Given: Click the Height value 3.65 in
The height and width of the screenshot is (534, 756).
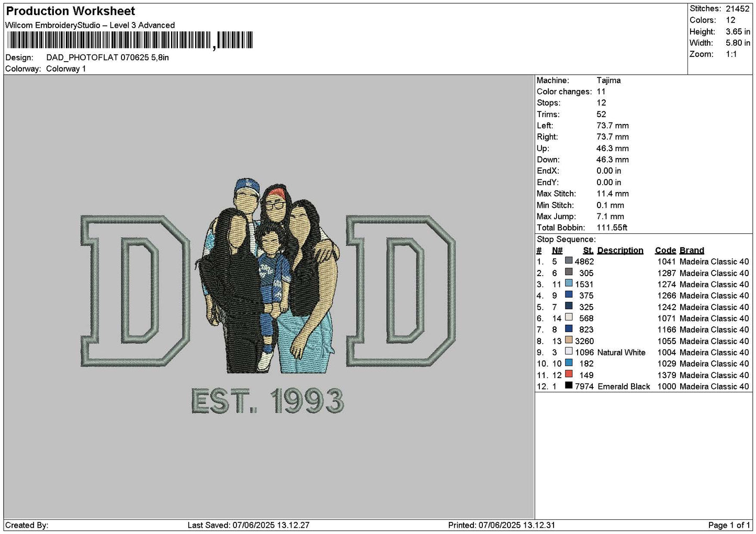Looking at the screenshot, I should point(738,31).
